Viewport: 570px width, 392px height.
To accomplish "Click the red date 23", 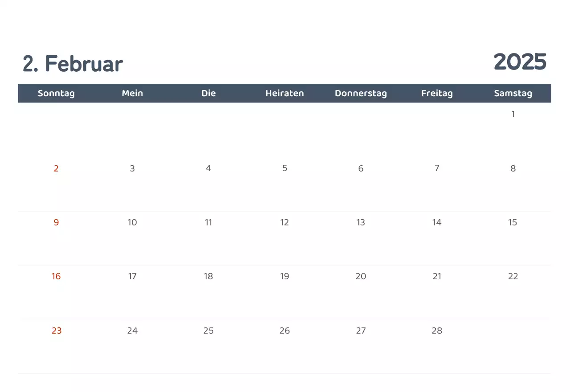I will 57,331.
